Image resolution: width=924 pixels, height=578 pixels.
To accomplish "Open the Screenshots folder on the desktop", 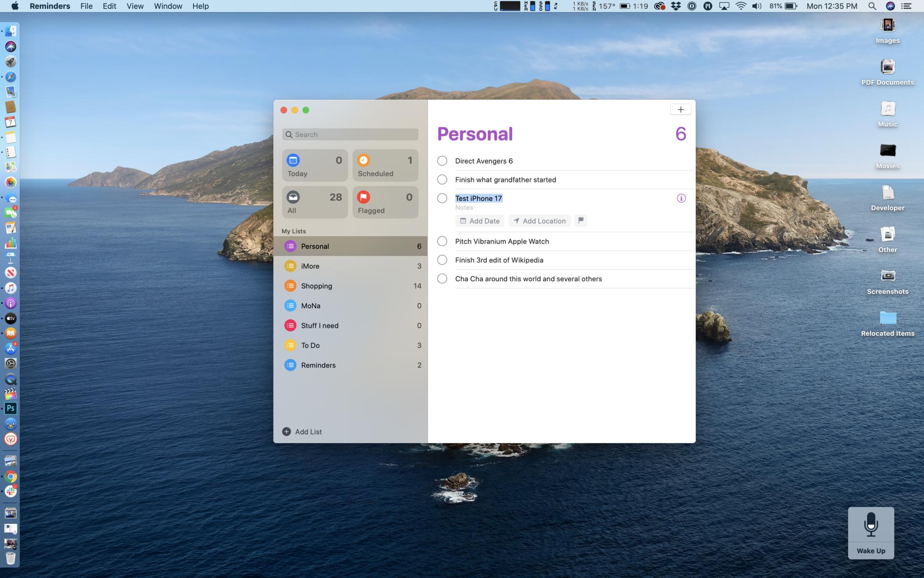I will (x=887, y=282).
